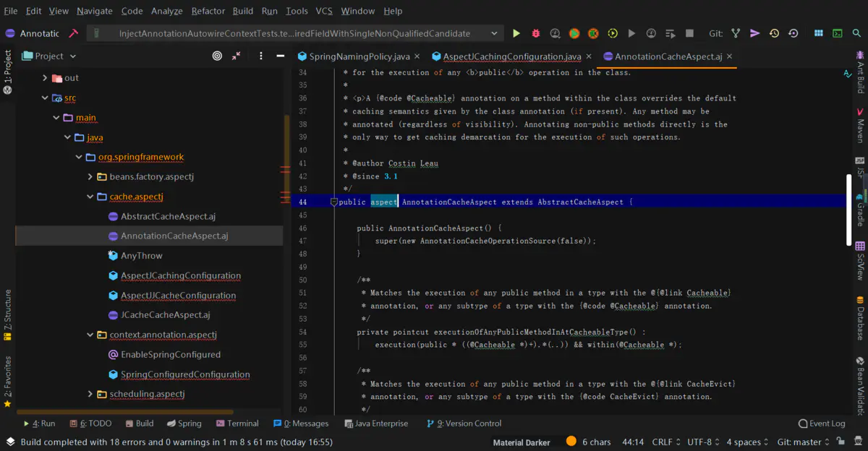Screen dimensions: 868x451
Task: Open Git history clock icon
Action: click(774, 33)
